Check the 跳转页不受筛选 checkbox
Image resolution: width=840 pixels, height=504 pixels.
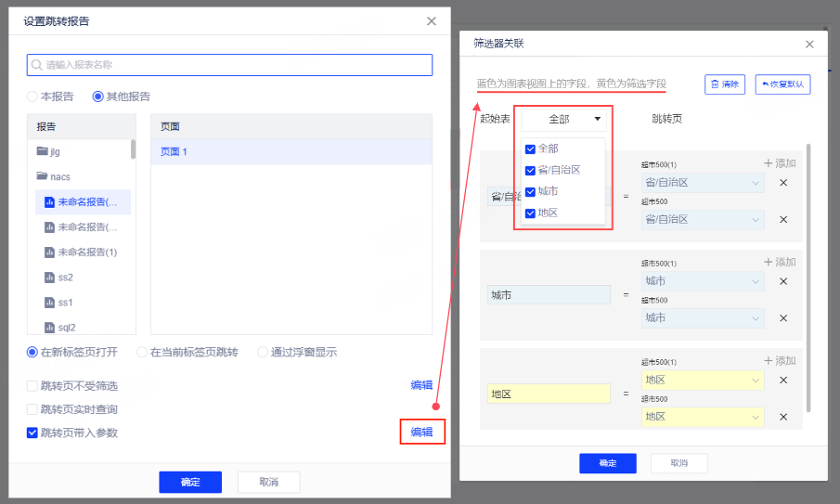pyautogui.click(x=32, y=386)
